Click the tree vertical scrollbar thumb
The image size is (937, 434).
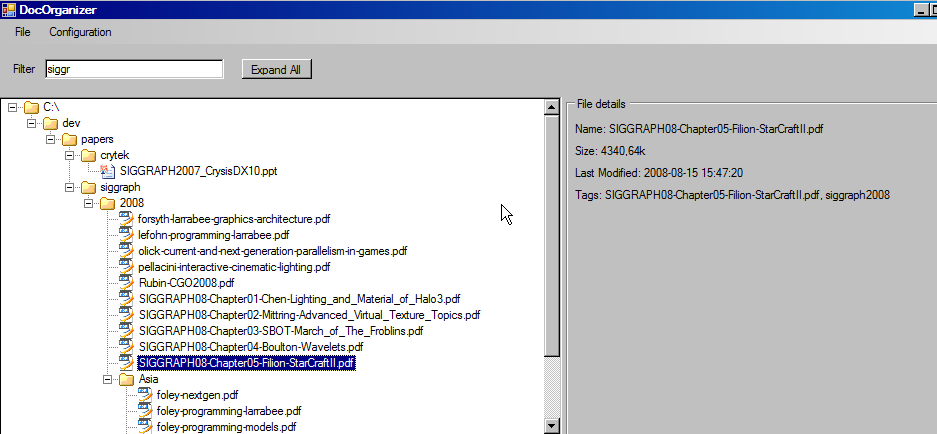(x=552, y=237)
